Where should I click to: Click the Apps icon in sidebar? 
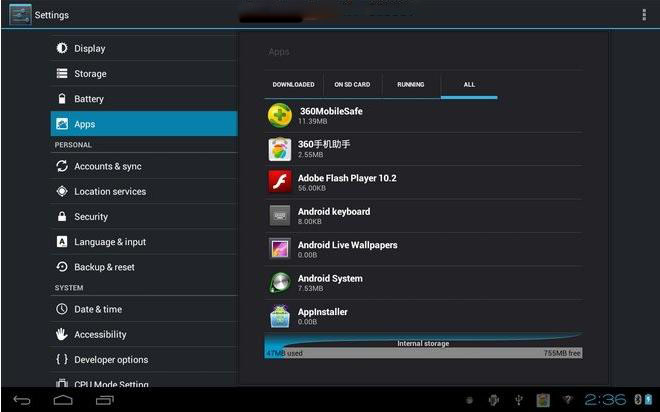click(x=62, y=124)
